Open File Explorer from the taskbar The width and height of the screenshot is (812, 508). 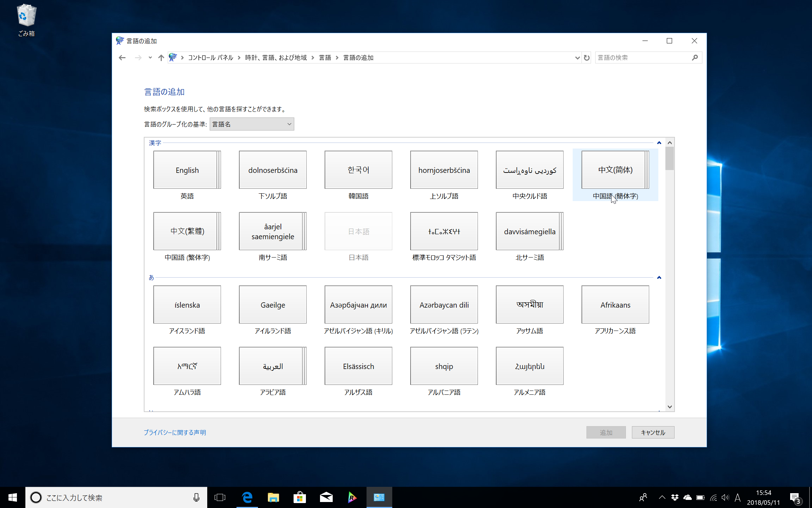point(273,497)
